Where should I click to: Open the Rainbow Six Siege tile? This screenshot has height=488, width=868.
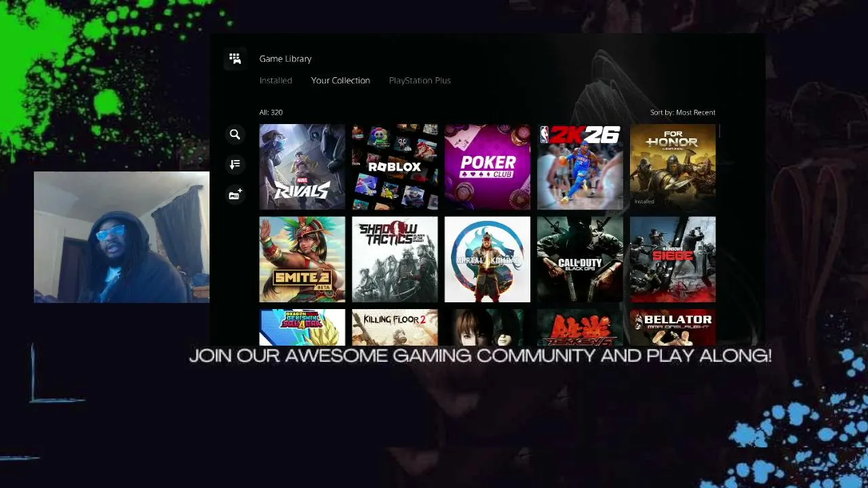coord(673,260)
